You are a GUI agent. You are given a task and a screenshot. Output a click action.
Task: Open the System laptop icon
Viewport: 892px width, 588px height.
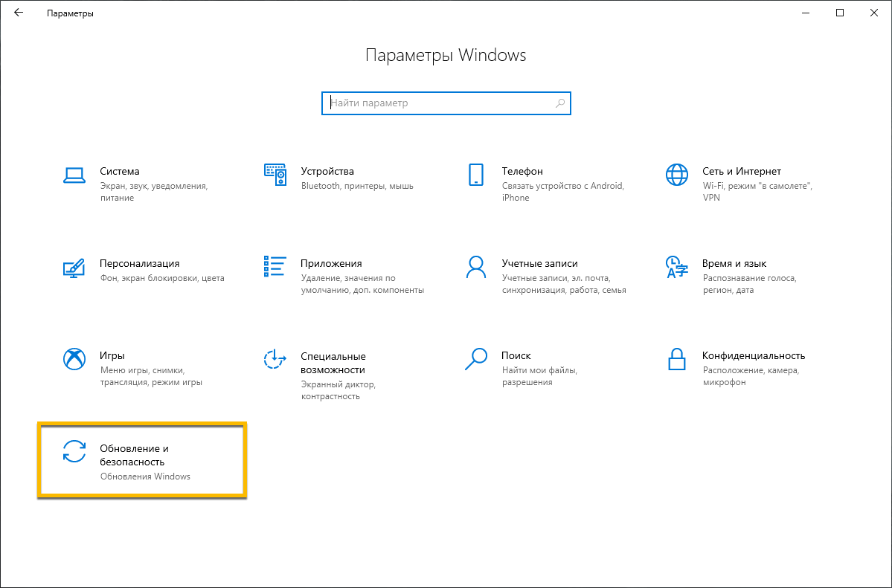74,175
